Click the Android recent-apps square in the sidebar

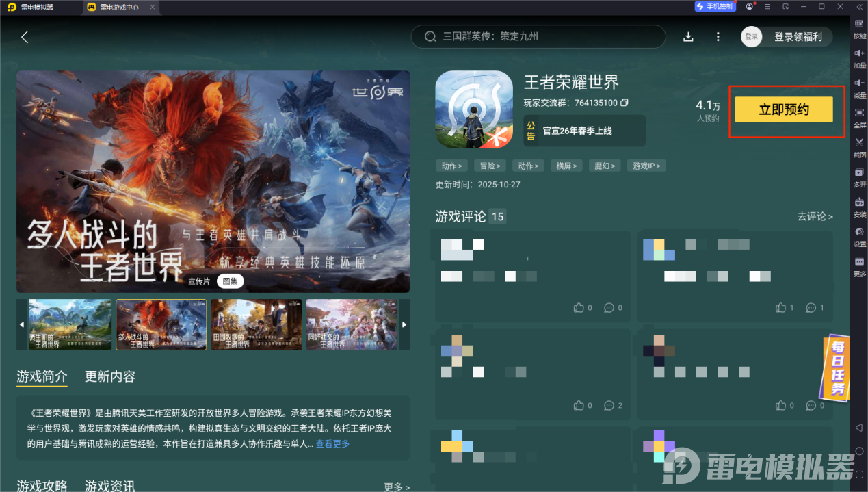click(859, 474)
